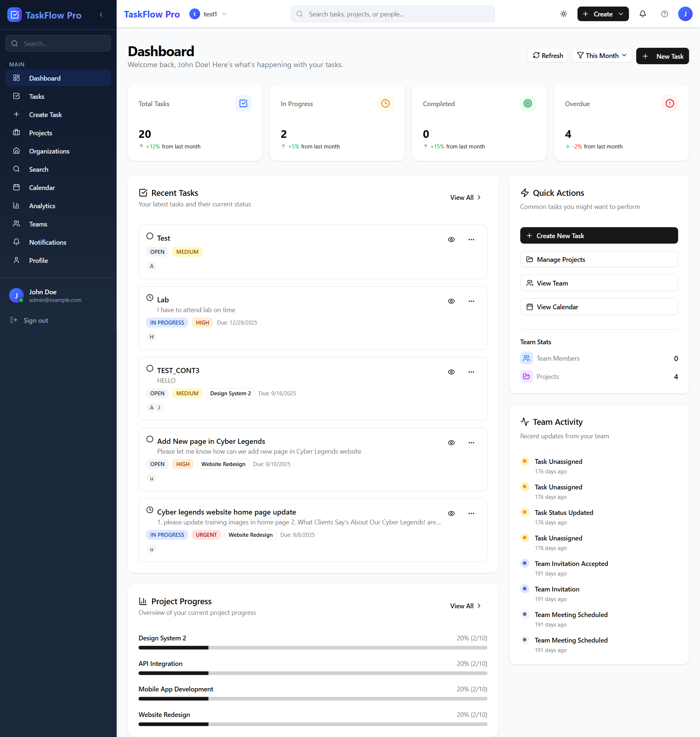Image resolution: width=700 pixels, height=737 pixels.
Task: Toggle the light/dark theme sun icon
Action: pyautogui.click(x=563, y=14)
